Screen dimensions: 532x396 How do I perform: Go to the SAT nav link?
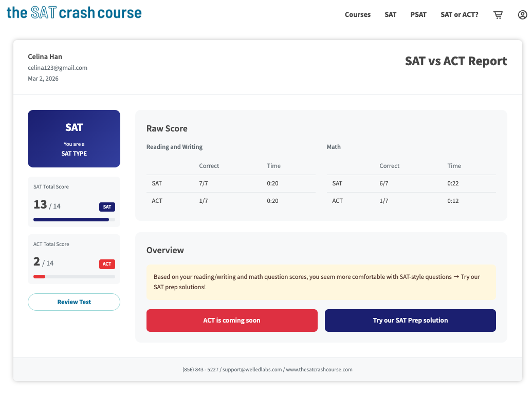(390, 15)
